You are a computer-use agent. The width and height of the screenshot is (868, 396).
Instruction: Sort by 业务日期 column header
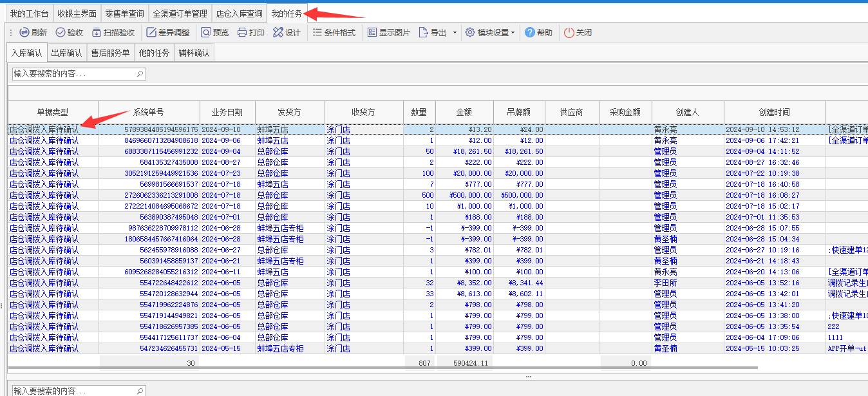227,112
